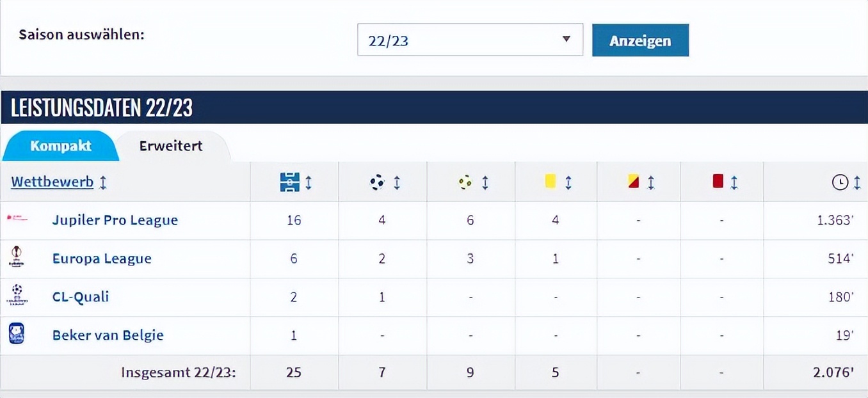This screenshot has height=398, width=868.
Task: Switch to the Kompakt tab
Action: point(61,146)
